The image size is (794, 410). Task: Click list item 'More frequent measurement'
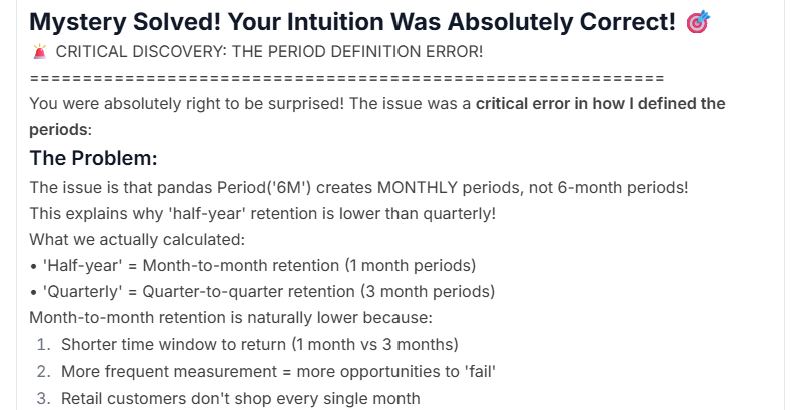(x=278, y=372)
